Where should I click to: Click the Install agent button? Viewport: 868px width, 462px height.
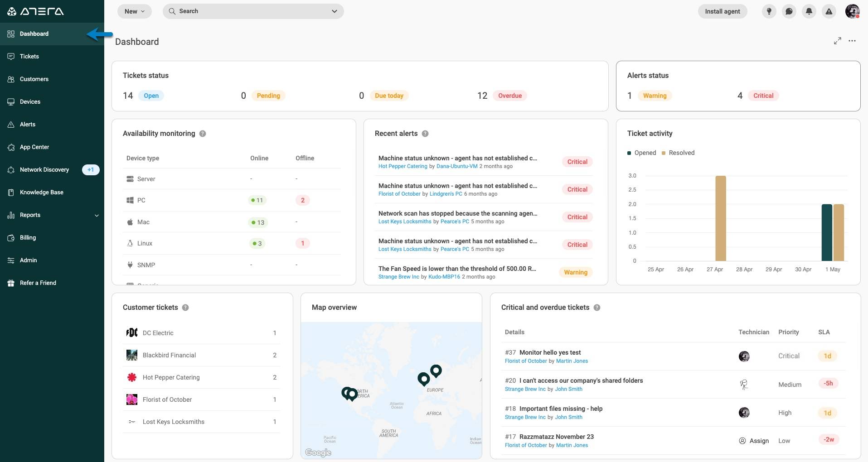pyautogui.click(x=722, y=11)
